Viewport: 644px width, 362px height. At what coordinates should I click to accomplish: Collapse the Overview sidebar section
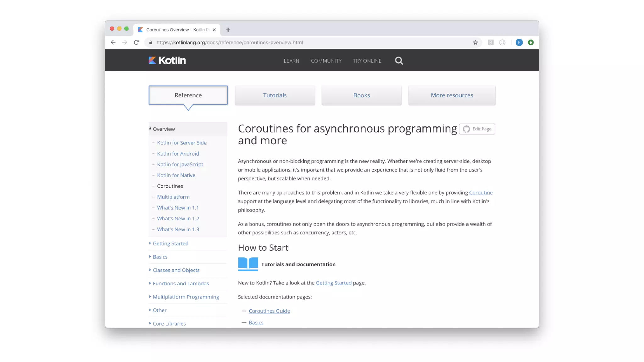pyautogui.click(x=164, y=129)
